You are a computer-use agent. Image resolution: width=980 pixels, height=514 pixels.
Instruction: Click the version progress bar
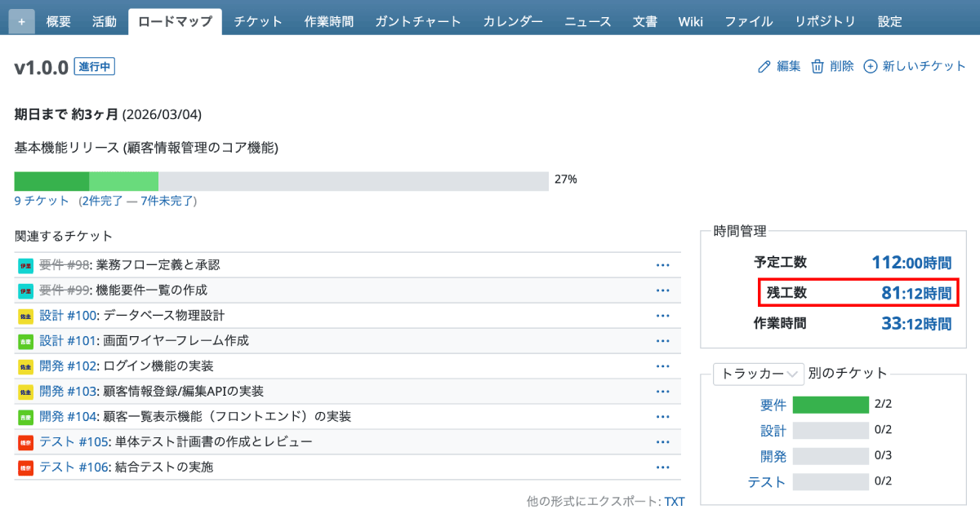coord(281,181)
